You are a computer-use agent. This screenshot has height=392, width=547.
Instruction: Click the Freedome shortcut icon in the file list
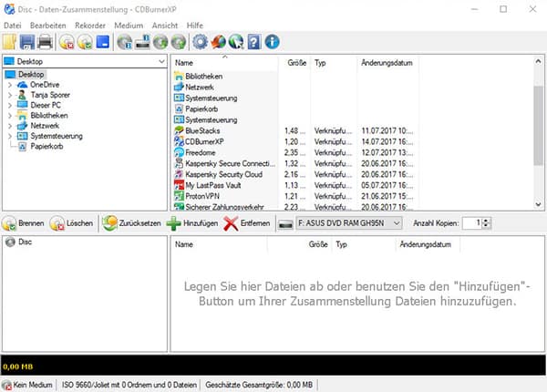(x=179, y=152)
